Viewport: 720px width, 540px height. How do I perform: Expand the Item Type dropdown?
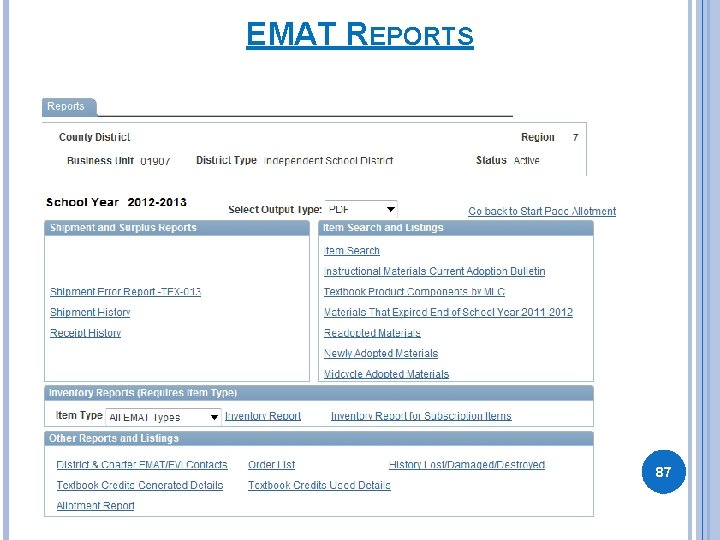pyautogui.click(x=163, y=417)
